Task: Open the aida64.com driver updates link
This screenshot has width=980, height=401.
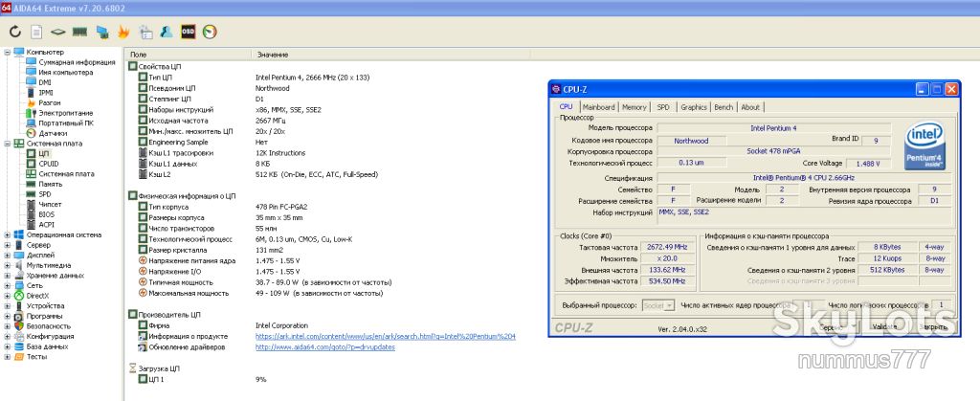Action: 325,346
